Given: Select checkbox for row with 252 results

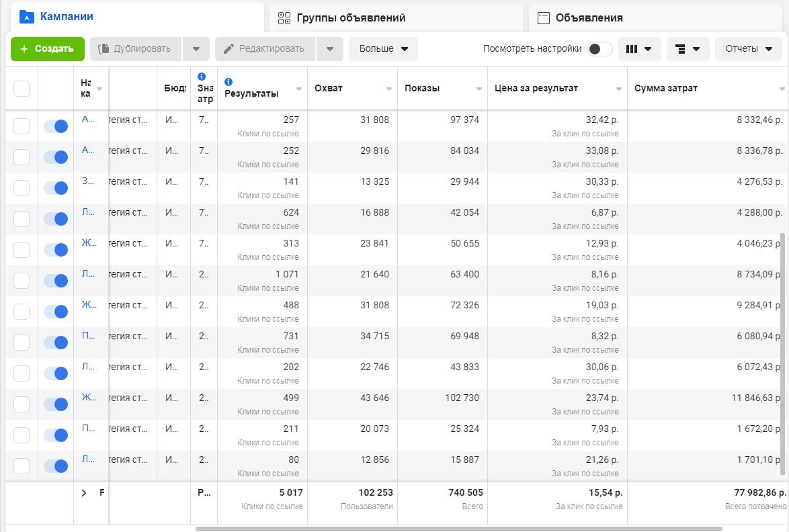Looking at the screenshot, I should [22, 157].
